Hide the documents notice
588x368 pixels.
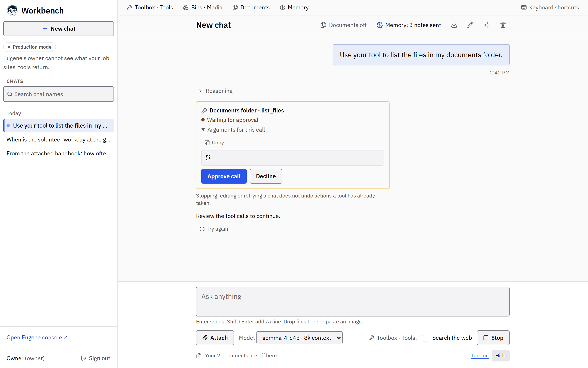pyautogui.click(x=501, y=356)
